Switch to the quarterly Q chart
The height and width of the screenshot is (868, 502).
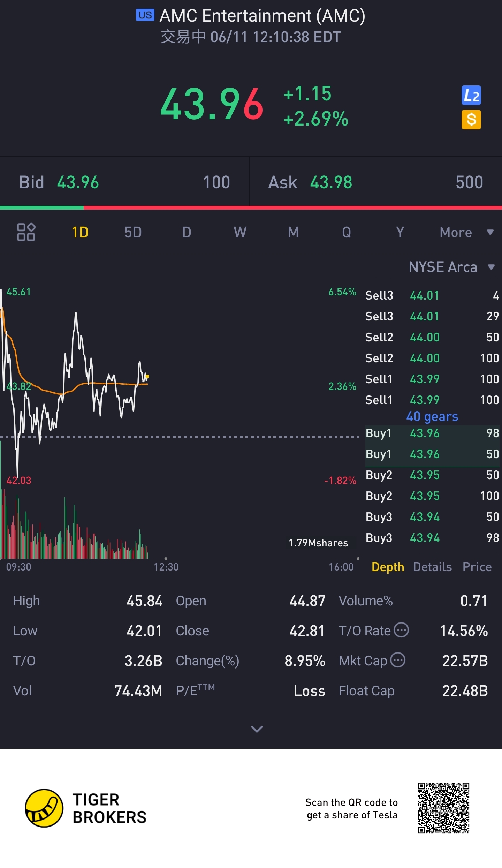tap(347, 232)
